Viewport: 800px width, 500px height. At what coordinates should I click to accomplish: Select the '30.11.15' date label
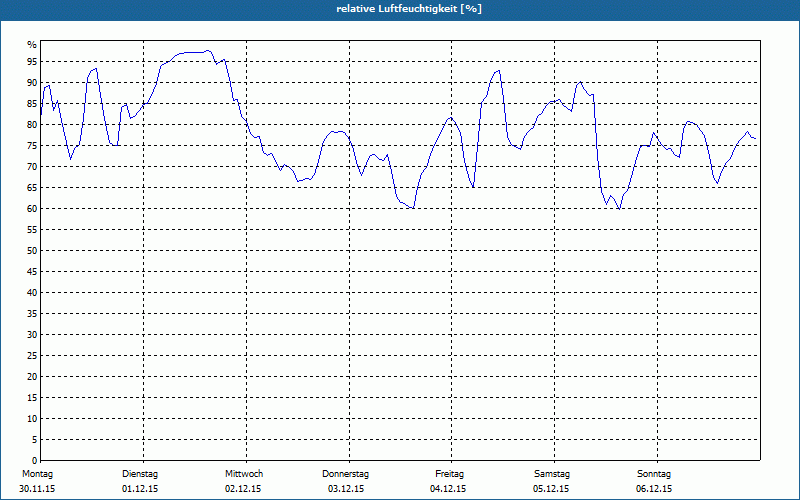(x=37, y=489)
